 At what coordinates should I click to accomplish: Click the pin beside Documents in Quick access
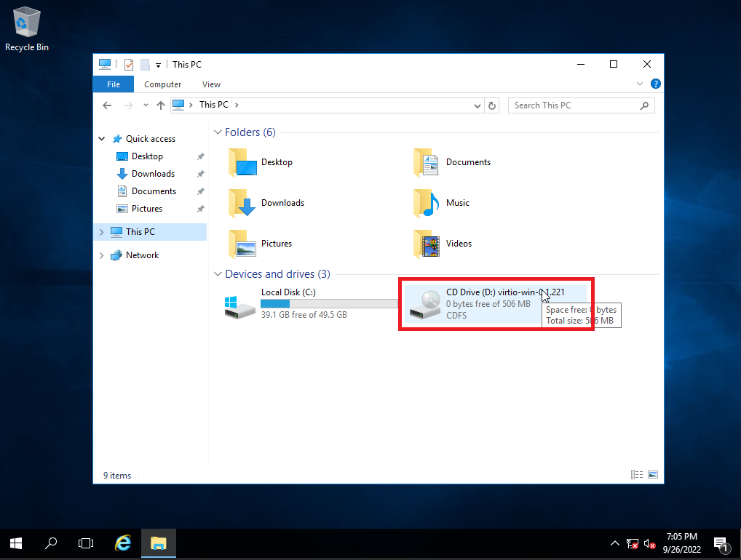point(200,191)
